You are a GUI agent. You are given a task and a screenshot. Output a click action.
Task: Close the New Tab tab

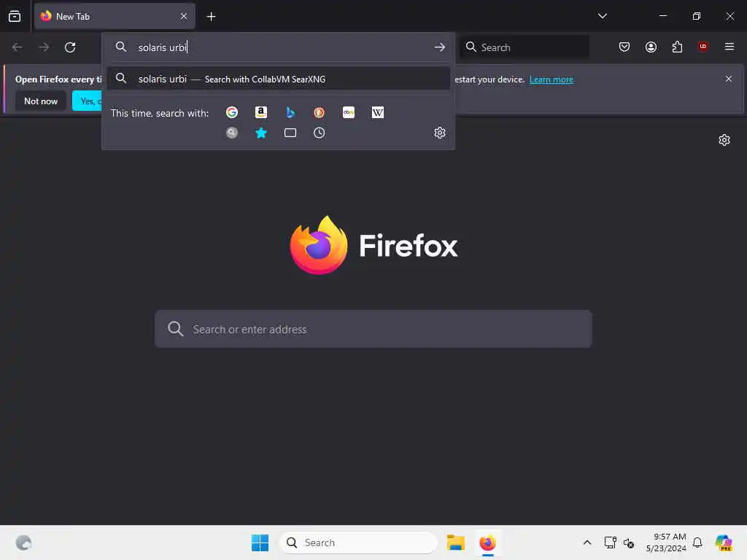pos(184,17)
